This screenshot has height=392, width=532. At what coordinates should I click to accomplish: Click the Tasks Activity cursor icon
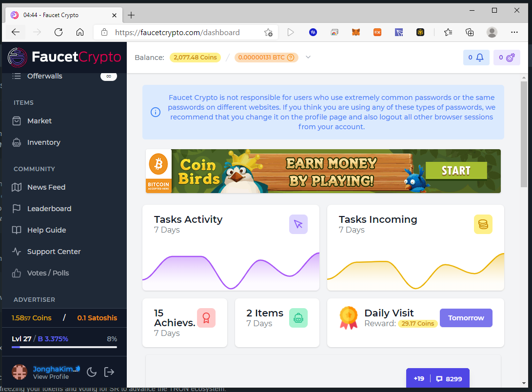(298, 224)
